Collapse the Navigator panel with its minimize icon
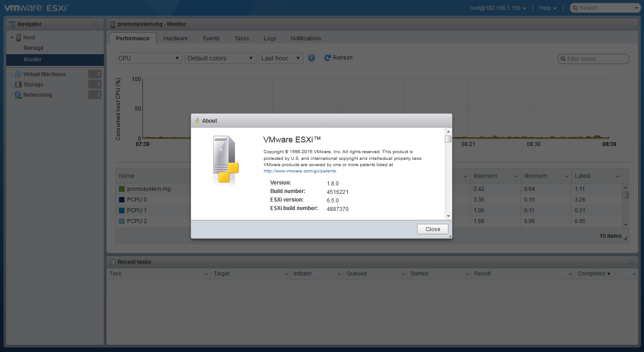The width and height of the screenshot is (644, 352). coord(97,24)
